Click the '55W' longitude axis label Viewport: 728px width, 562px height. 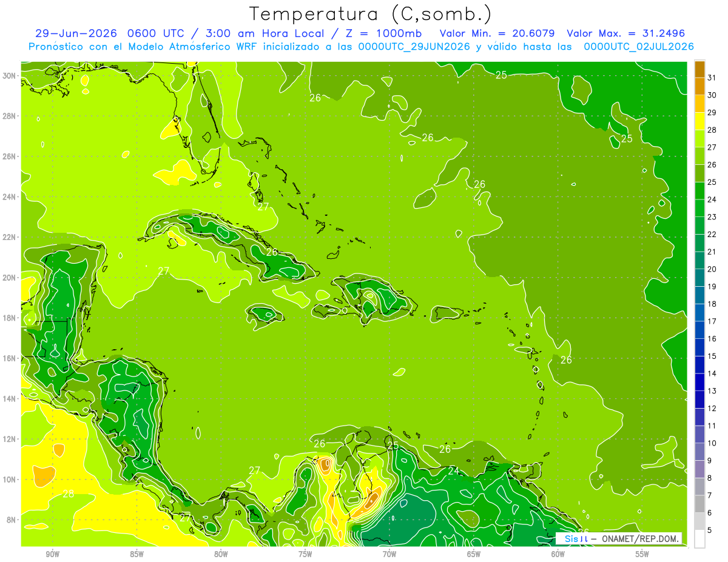(x=642, y=554)
